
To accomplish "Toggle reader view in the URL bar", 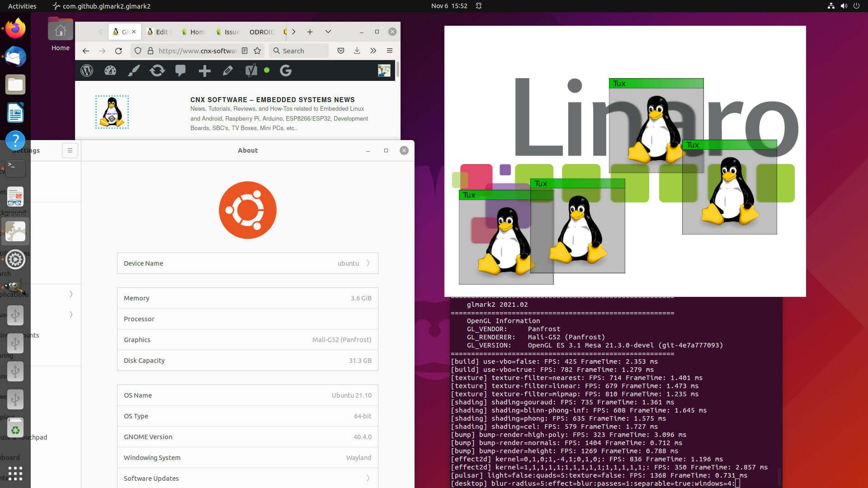I will point(245,51).
